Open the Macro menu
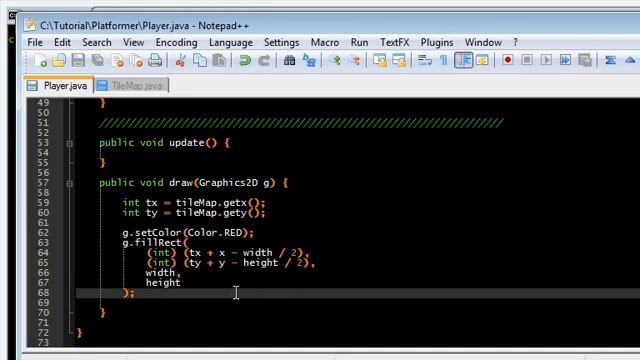This screenshot has width=640, height=360. (324, 42)
